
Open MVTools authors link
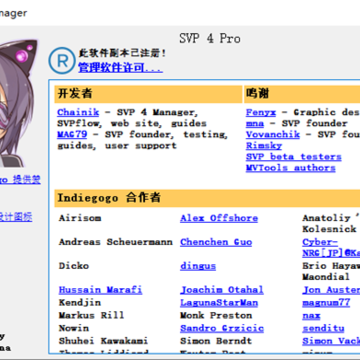291,168
